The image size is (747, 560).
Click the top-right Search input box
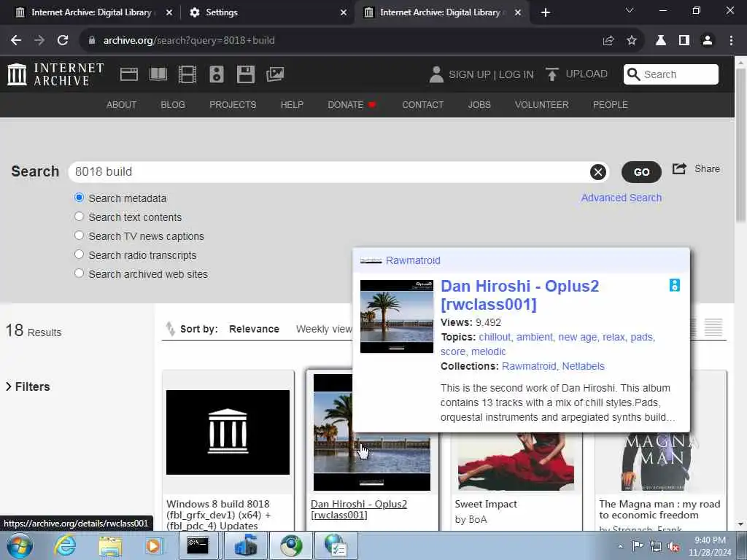(671, 74)
